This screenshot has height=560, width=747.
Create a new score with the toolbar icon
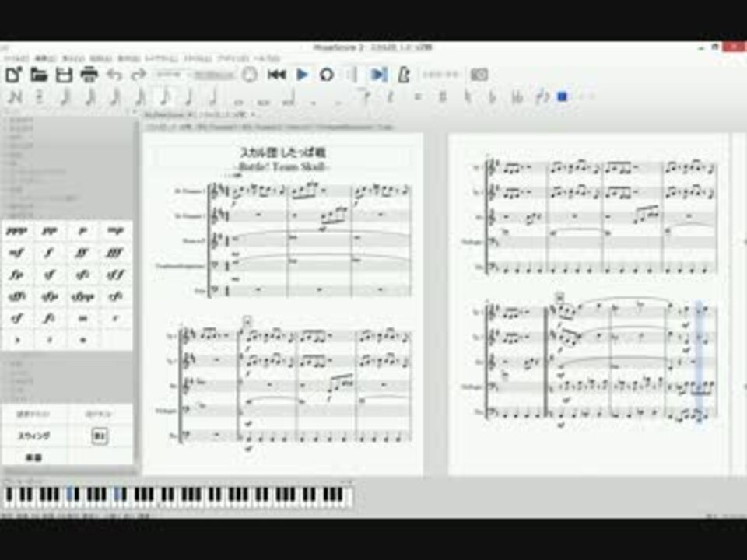click(x=14, y=75)
